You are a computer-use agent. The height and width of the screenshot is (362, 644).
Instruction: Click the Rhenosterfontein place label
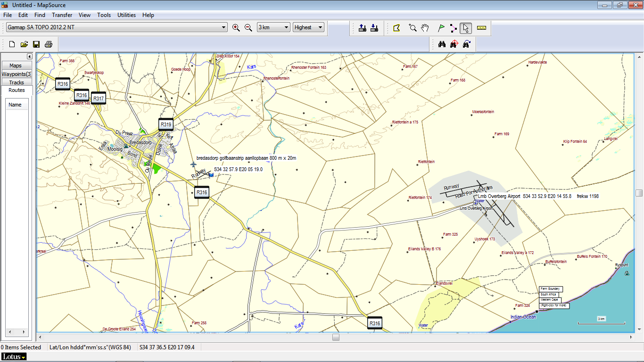(x=276, y=78)
